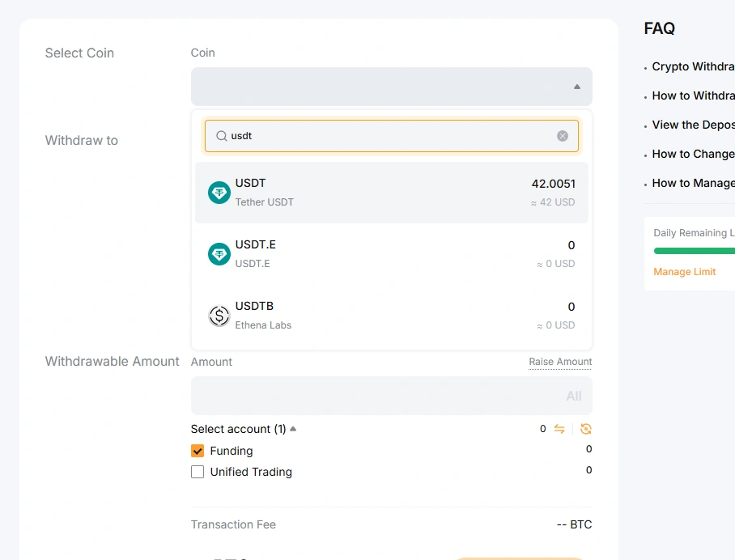Viewport: 735px width, 560px height.
Task: Uncheck the Funding account checkbox
Action: (x=198, y=451)
